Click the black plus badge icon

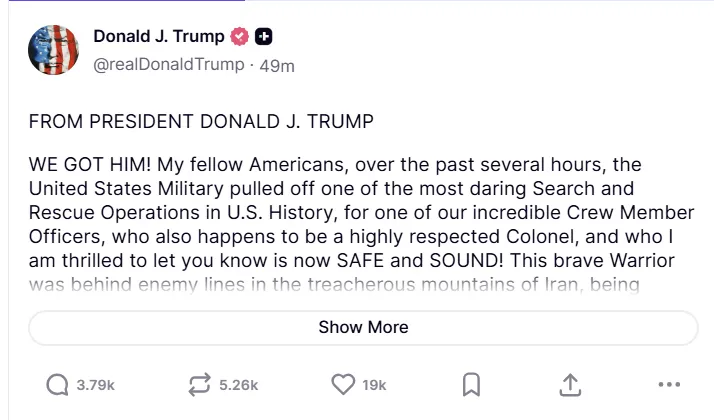264,37
